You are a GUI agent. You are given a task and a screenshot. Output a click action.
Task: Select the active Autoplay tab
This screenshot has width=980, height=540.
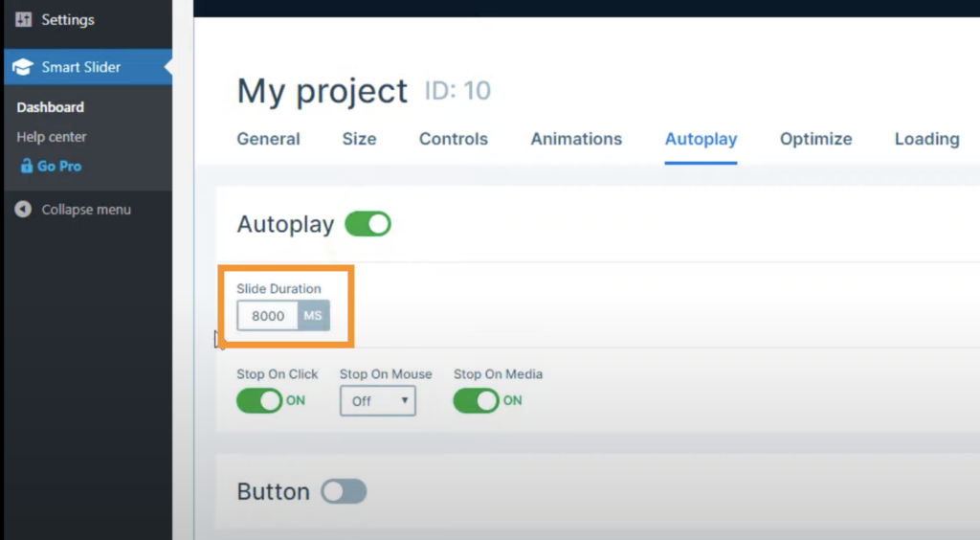click(701, 140)
